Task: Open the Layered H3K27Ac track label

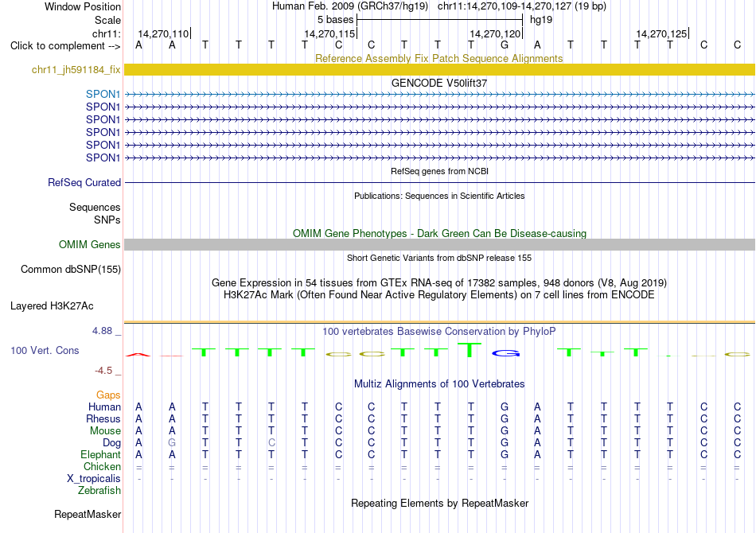Action: [x=52, y=306]
